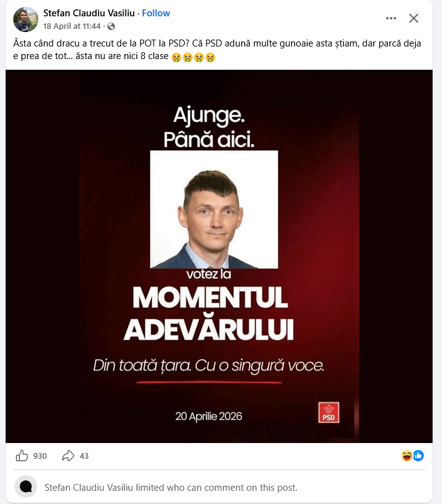Click the MOMENTUL ADEVĂRULUI headline text
442x504 pixels.
(209, 314)
